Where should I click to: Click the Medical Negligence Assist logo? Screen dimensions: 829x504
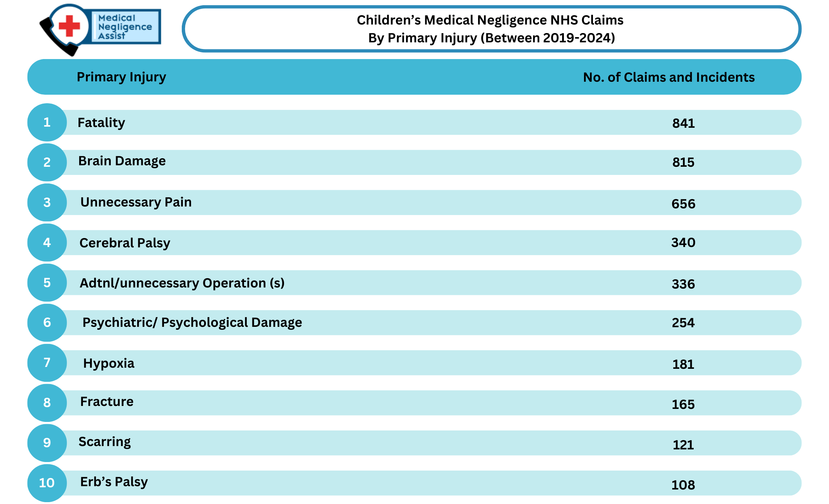(x=100, y=29)
